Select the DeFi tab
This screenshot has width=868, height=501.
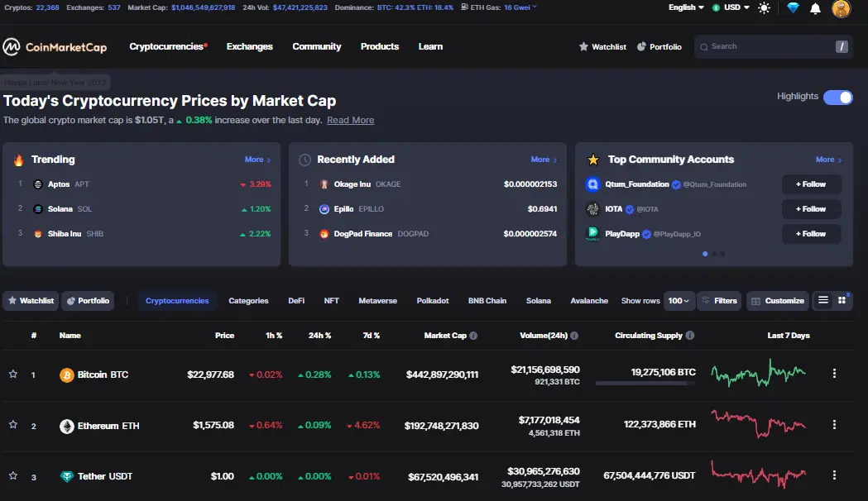pos(296,301)
